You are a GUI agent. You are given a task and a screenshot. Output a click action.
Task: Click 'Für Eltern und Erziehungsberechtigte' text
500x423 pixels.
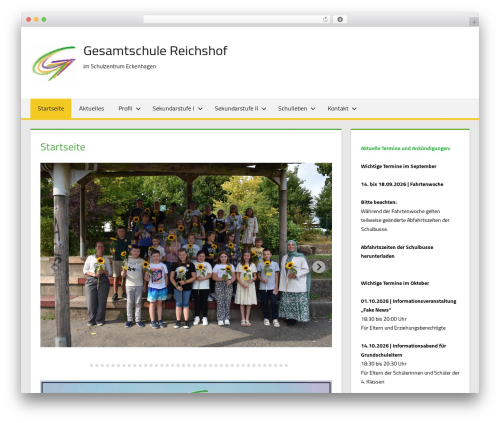click(x=403, y=328)
